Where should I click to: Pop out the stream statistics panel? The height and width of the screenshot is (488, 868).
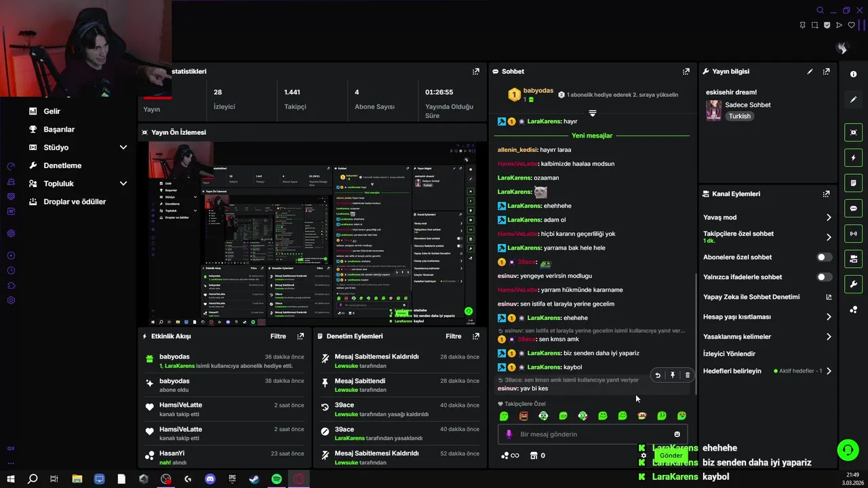point(476,71)
